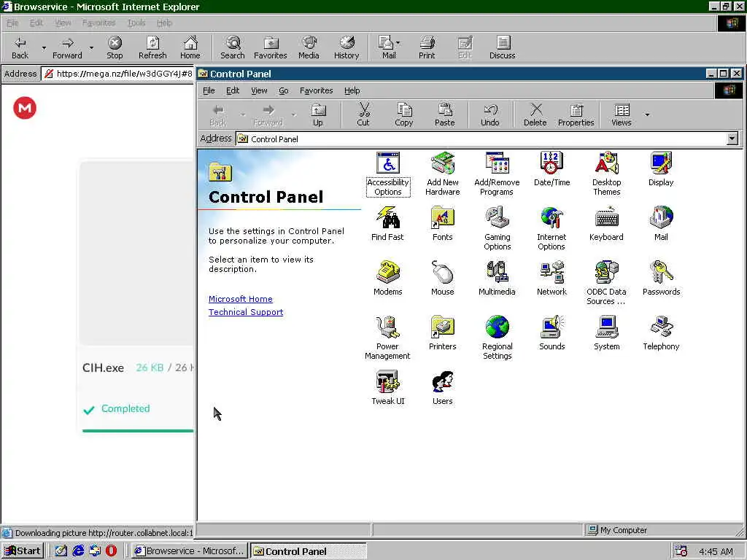Open Accessibility Options in Control Panel
The width and height of the screenshot is (747, 560).
tap(388, 174)
